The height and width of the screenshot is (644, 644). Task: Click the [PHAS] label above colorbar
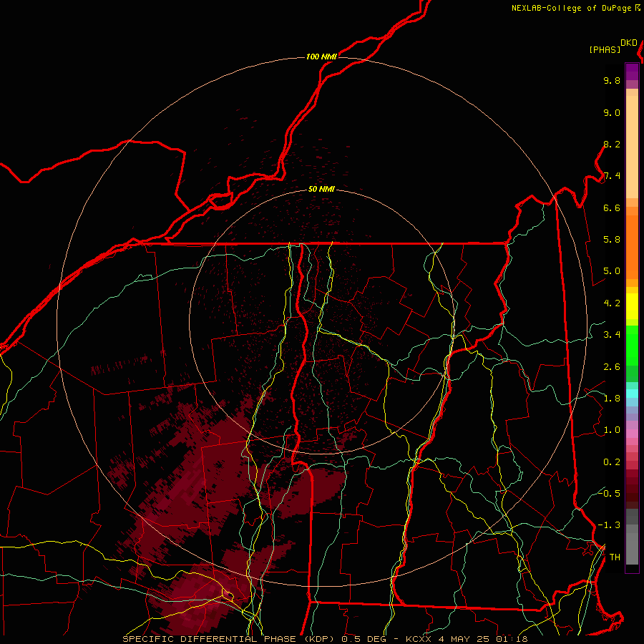[605, 50]
